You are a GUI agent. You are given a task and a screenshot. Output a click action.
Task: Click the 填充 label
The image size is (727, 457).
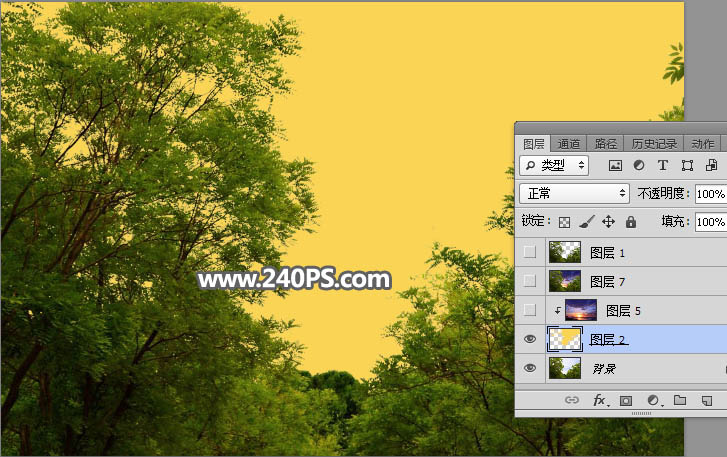[x=676, y=222]
